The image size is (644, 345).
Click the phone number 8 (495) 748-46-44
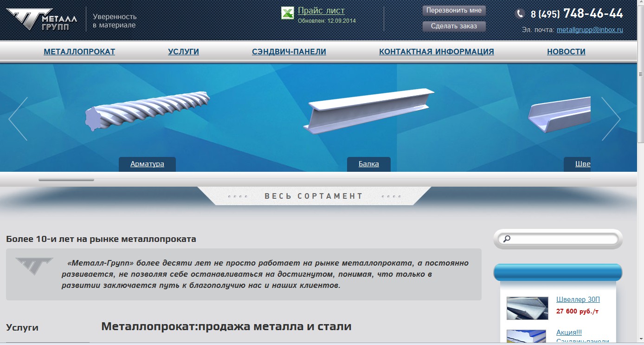pos(577,14)
